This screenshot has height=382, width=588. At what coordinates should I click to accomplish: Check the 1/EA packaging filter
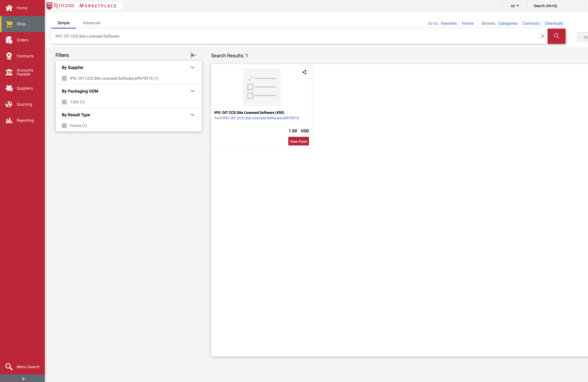(x=64, y=102)
